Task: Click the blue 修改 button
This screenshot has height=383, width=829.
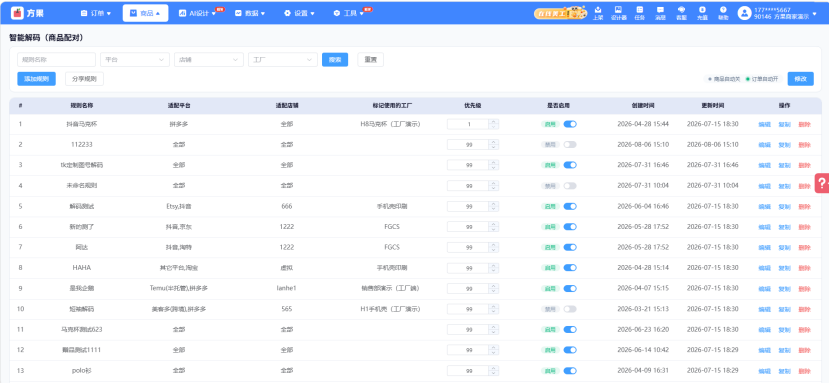Action: [800, 79]
